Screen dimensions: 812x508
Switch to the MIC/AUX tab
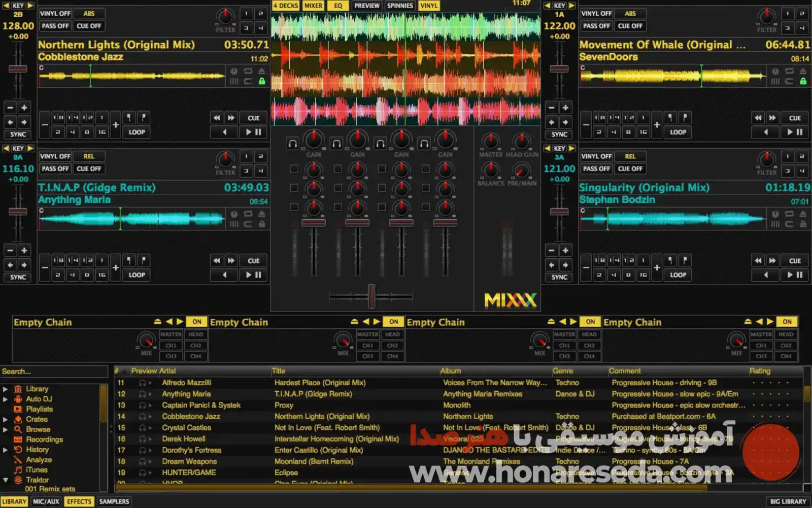point(46,501)
